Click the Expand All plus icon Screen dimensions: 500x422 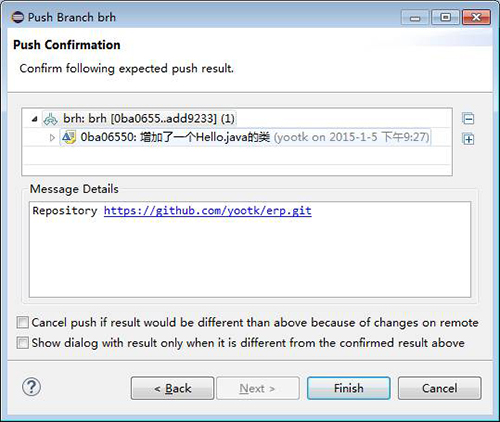coord(468,139)
